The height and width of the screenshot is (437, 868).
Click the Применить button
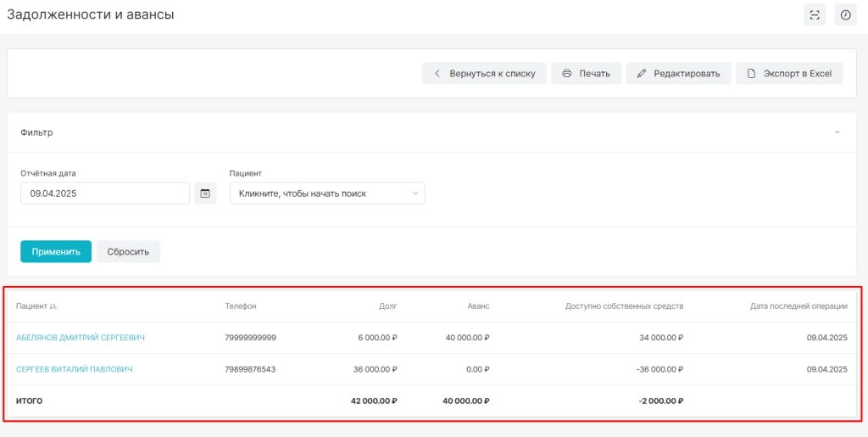tap(56, 251)
